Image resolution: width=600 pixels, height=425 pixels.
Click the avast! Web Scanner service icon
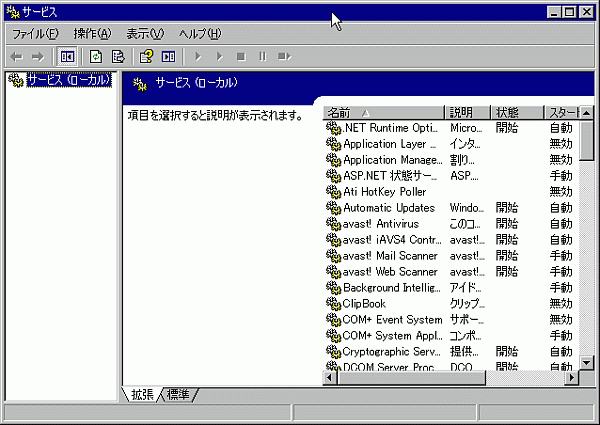(x=333, y=272)
